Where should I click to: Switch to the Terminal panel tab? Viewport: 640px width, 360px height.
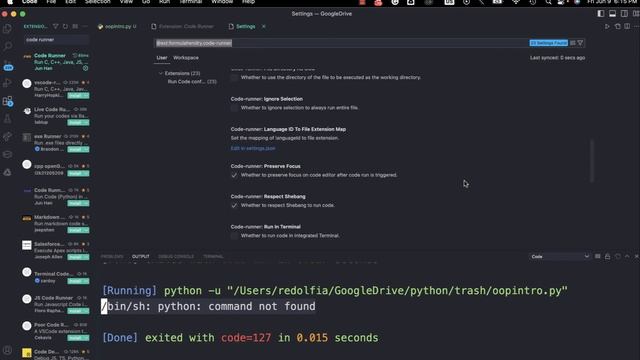213,256
